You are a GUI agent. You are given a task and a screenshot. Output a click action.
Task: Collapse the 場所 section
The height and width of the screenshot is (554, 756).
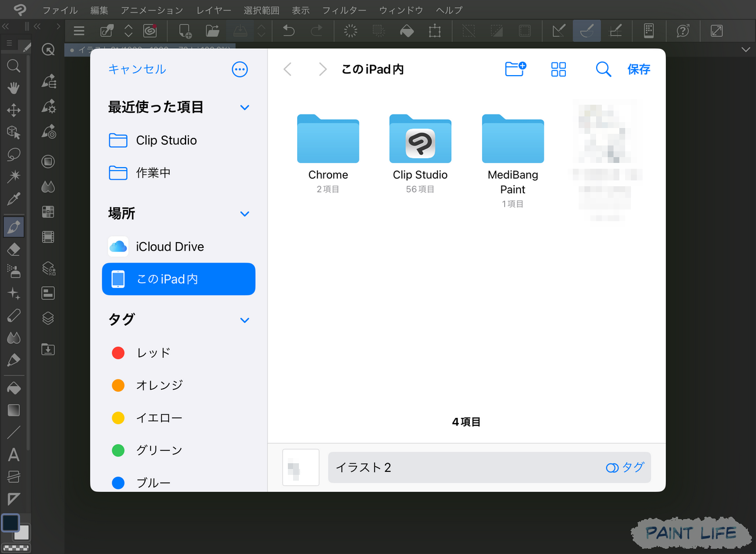click(244, 214)
